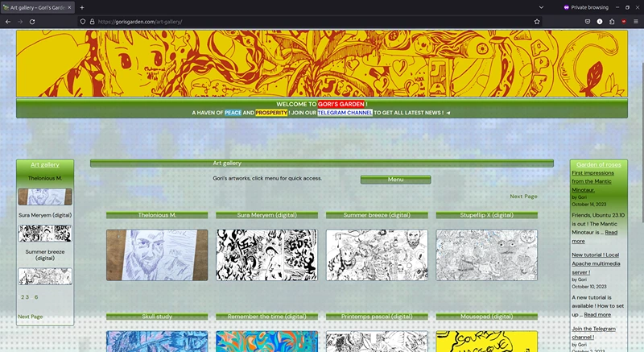The width and height of the screenshot is (644, 352).
Task: Open the Thelonious M. sidebar thumbnail
Action: click(45, 197)
